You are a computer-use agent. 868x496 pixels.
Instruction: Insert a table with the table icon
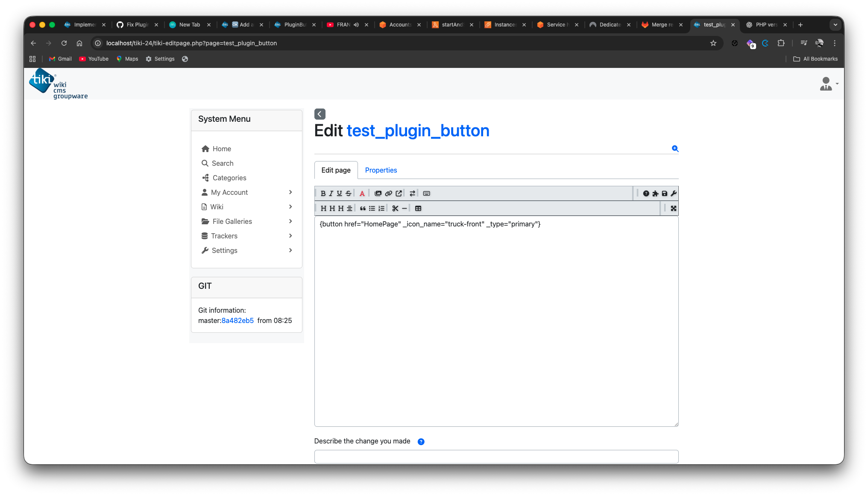click(418, 208)
